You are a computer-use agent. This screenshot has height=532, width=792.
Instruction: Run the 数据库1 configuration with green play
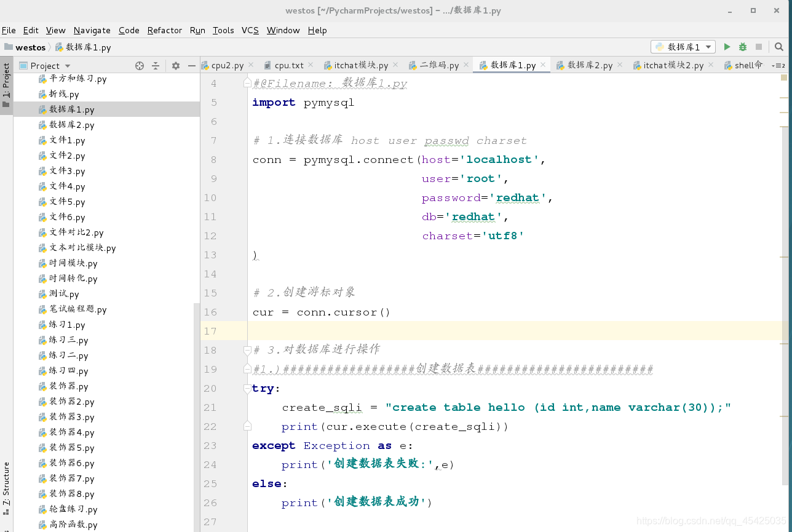tap(727, 47)
